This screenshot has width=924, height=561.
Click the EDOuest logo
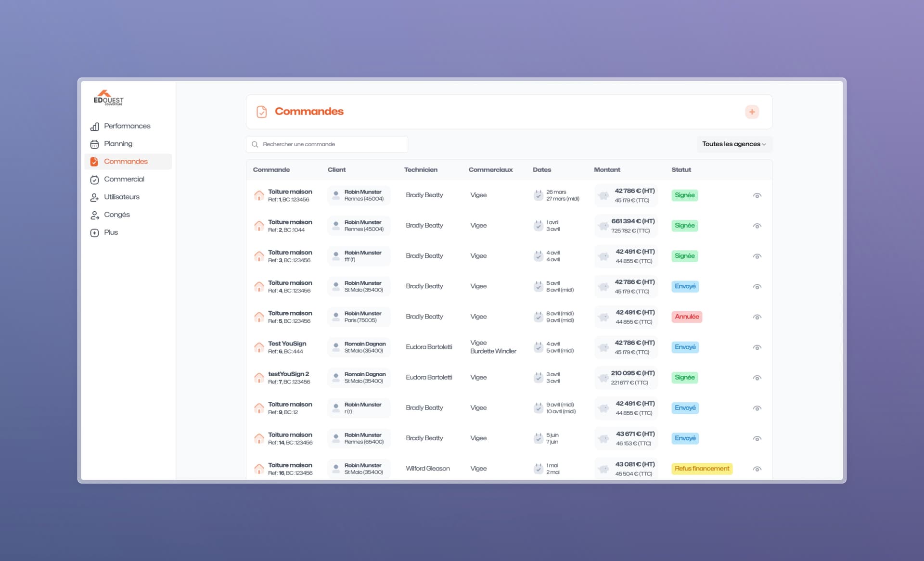pos(108,98)
